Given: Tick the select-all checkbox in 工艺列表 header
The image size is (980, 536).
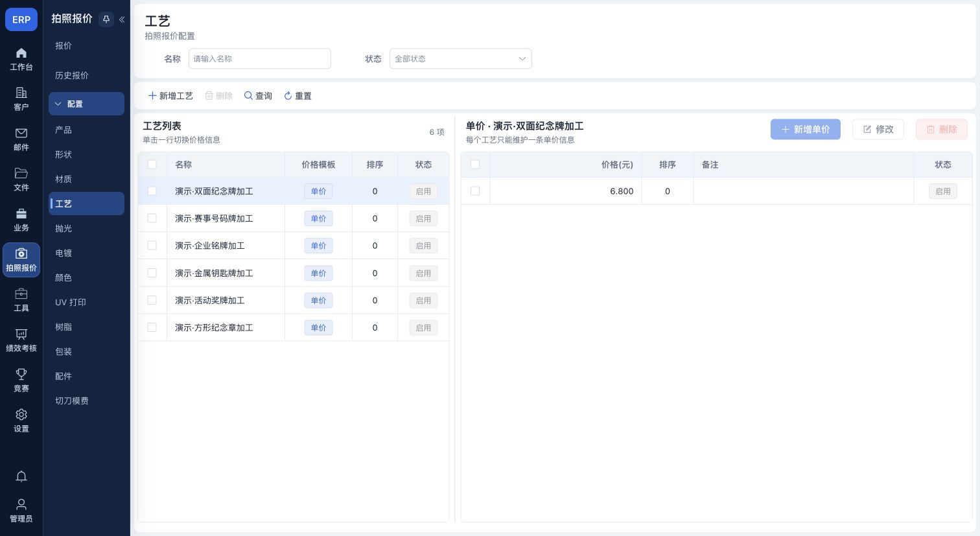Looking at the screenshot, I should (x=152, y=165).
